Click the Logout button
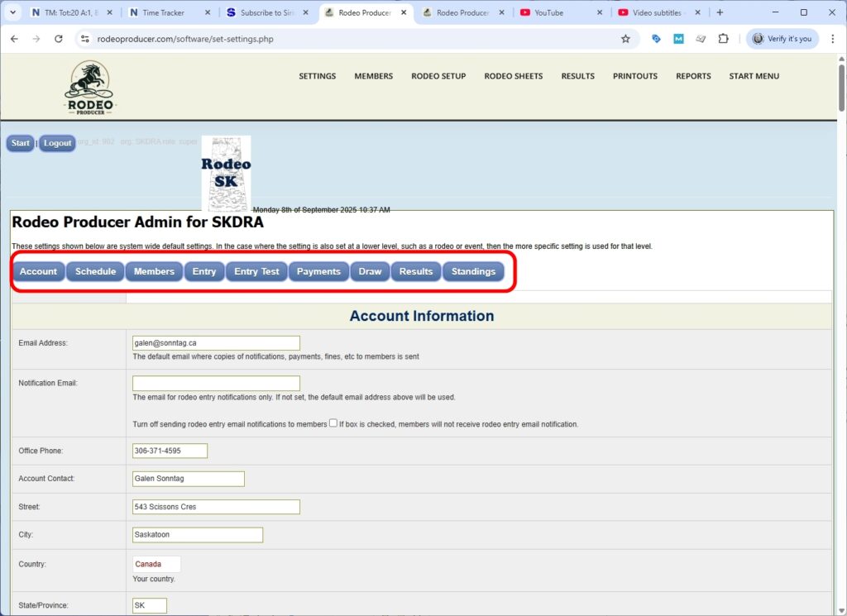This screenshot has width=847, height=616. click(x=56, y=143)
